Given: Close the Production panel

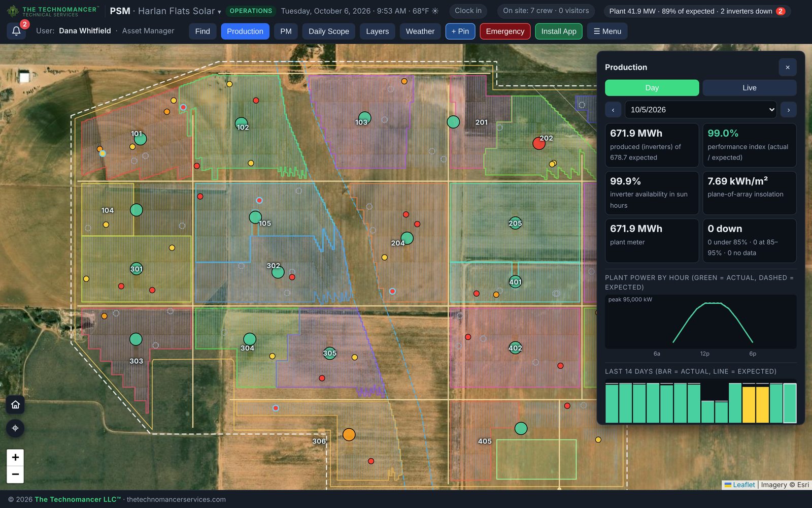Looking at the screenshot, I should click(x=788, y=67).
